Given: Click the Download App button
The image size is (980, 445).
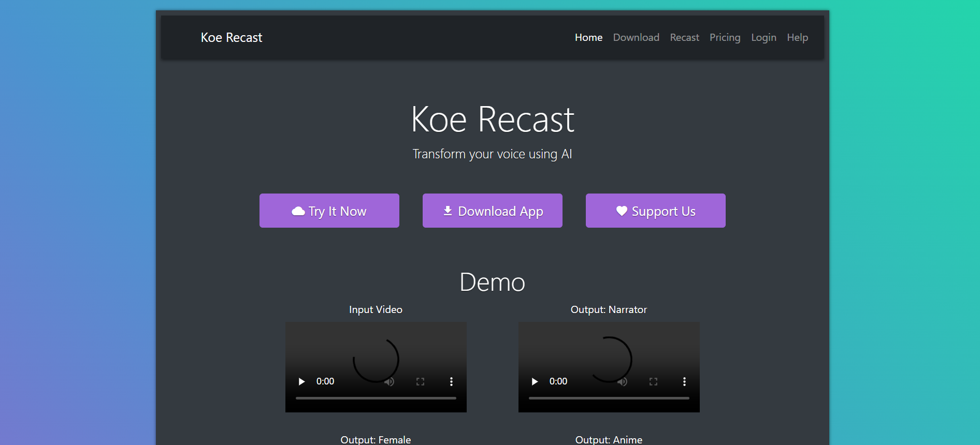Looking at the screenshot, I should (493, 211).
